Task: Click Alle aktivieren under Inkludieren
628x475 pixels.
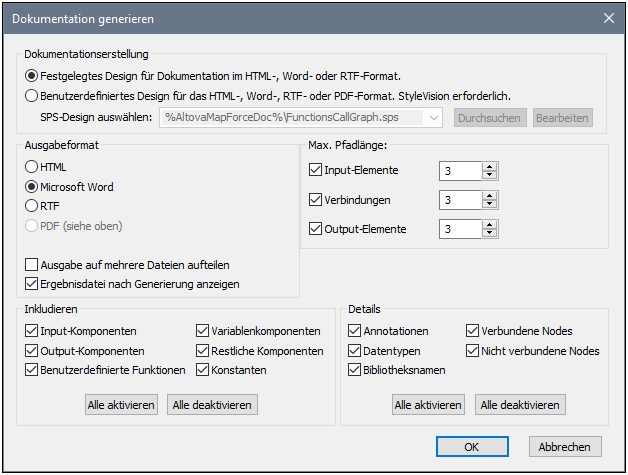Action: (120, 404)
